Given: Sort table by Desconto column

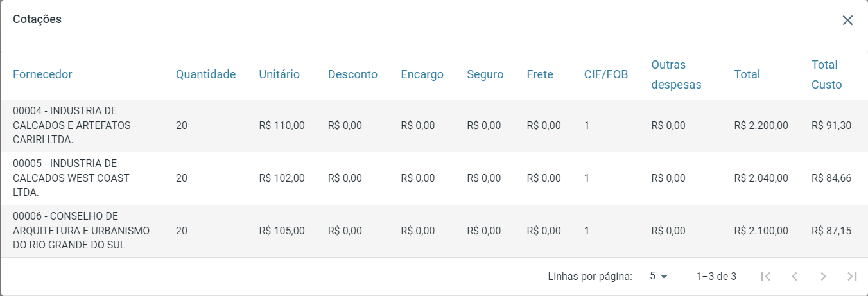Looking at the screenshot, I should click(352, 74).
